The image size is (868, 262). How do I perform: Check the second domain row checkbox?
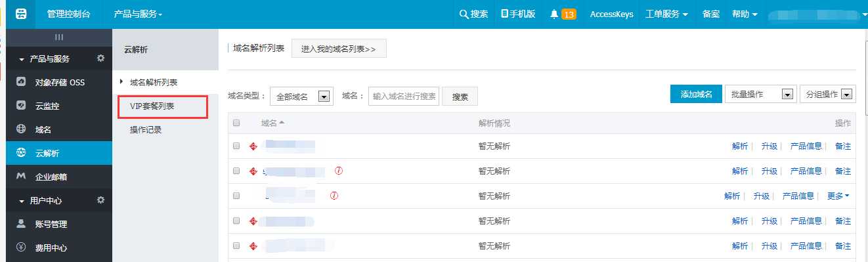[236, 171]
